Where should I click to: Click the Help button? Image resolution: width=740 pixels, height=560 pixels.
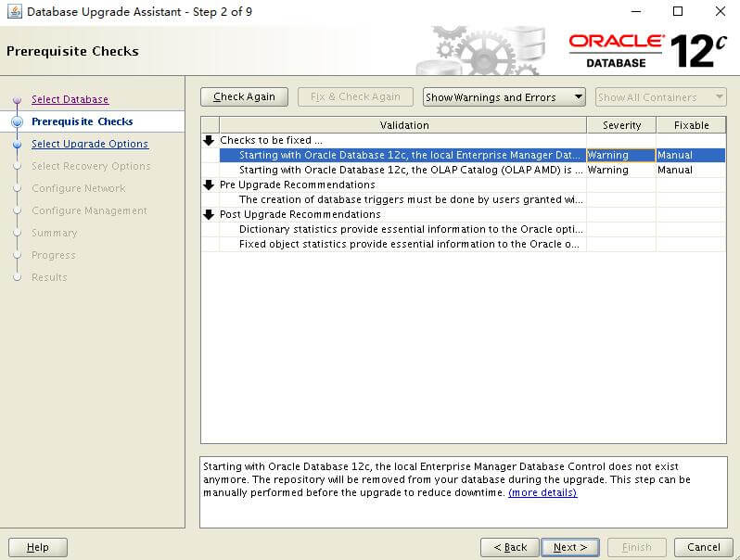38,547
